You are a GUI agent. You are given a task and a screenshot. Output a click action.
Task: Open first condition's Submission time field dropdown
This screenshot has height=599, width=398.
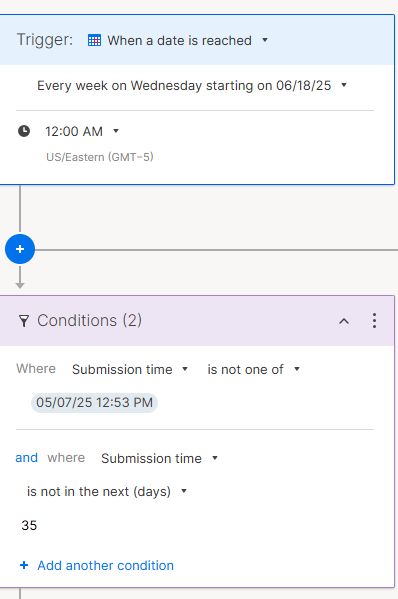tap(130, 369)
